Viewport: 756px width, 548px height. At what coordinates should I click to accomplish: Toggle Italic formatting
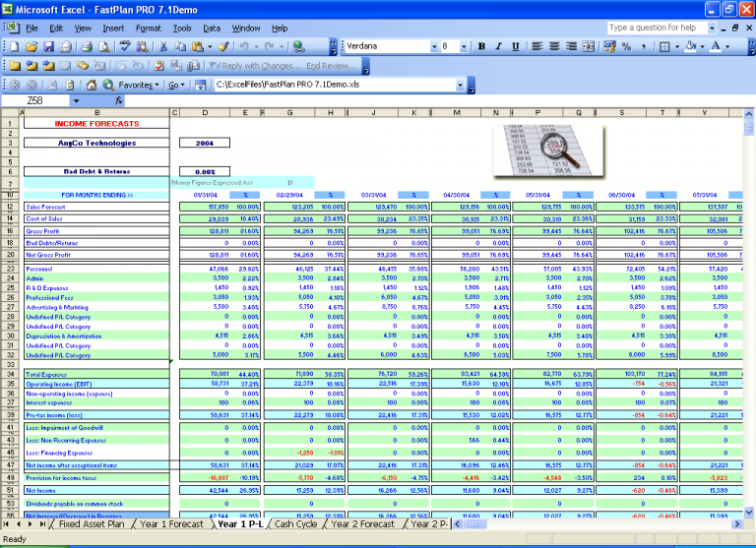tap(500, 46)
